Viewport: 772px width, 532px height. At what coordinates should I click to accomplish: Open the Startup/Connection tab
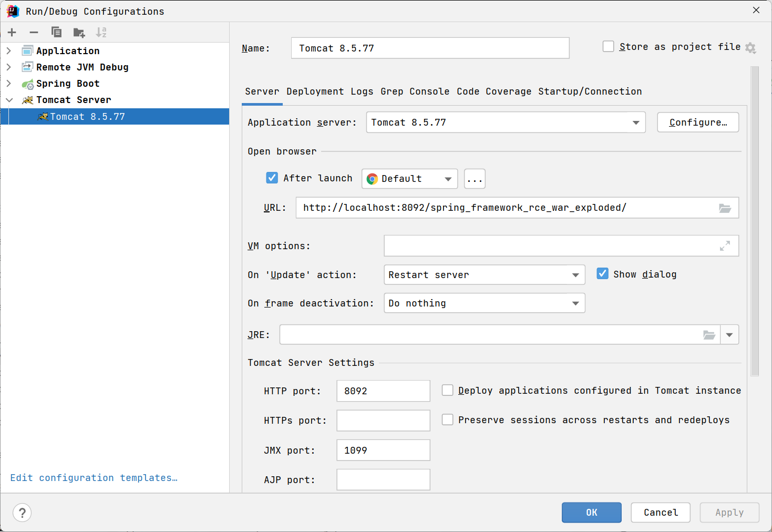pyautogui.click(x=590, y=91)
